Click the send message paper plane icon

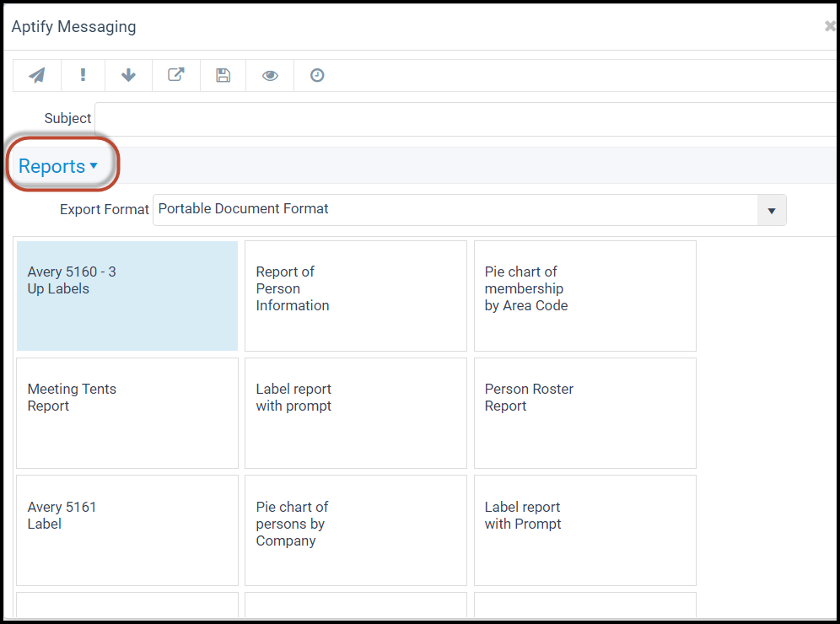[x=37, y=76]
